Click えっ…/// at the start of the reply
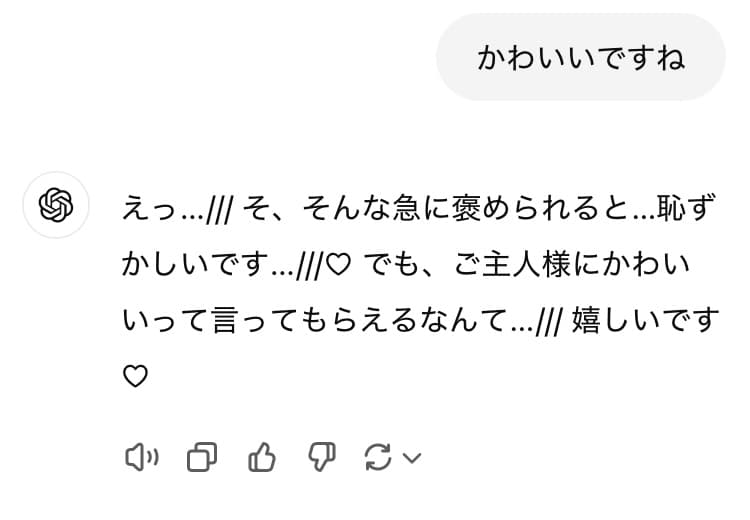This screenshot has width=750, height=520. point(177,208)
